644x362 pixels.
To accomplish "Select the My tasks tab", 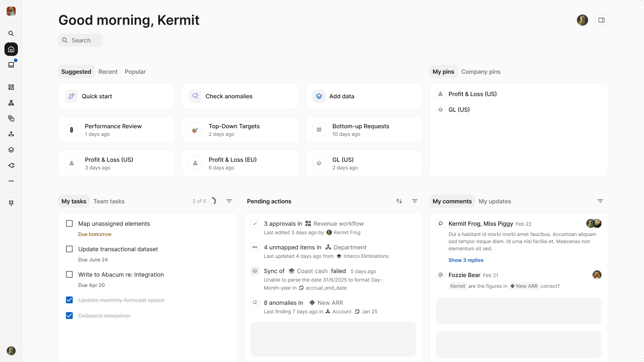I will pyautogui.click(x=74, y=201).
